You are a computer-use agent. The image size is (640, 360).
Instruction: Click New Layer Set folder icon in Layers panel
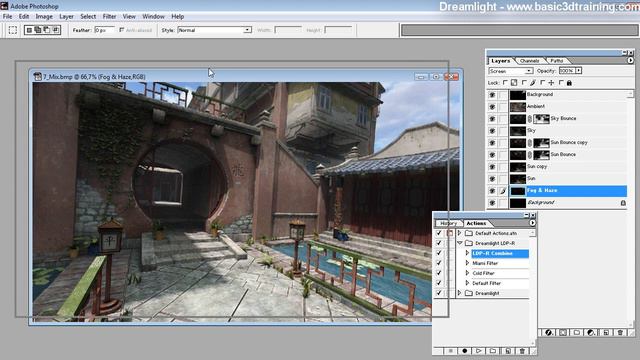point(577,333)
